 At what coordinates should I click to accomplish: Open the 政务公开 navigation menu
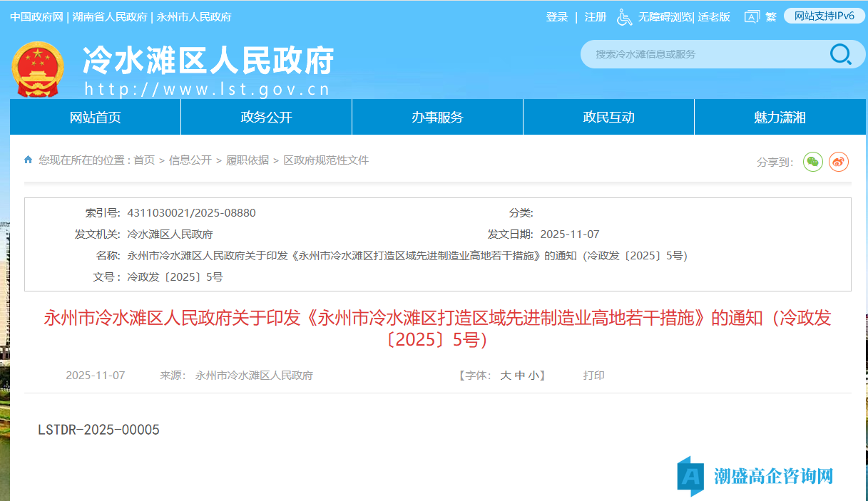tap(265, 117)
